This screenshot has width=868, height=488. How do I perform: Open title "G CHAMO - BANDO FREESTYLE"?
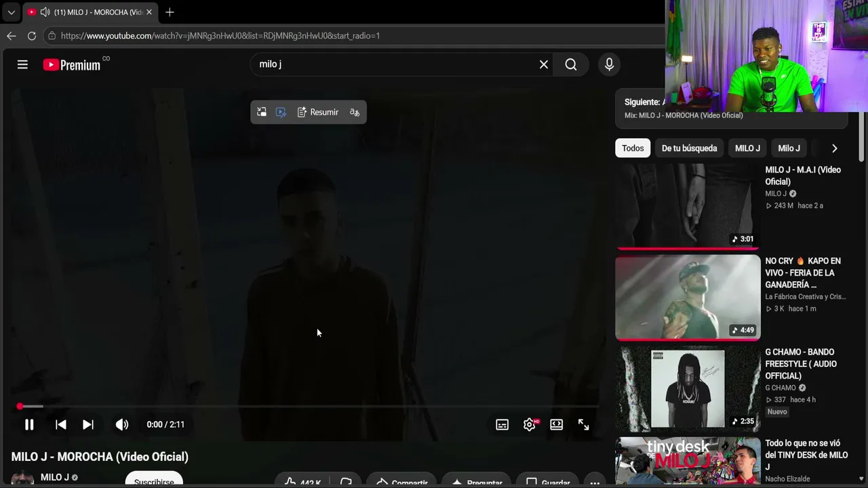[x=801, y=364]
